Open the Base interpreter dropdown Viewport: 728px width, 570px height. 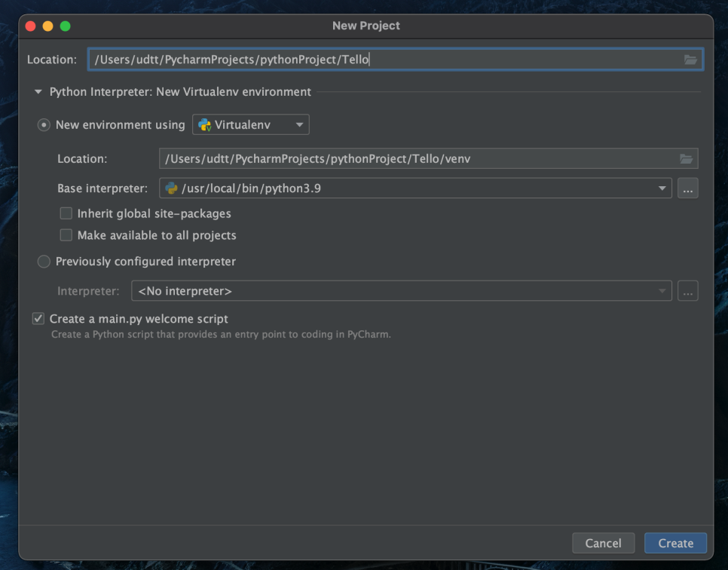pyautogui.click(x=415, y=188)
